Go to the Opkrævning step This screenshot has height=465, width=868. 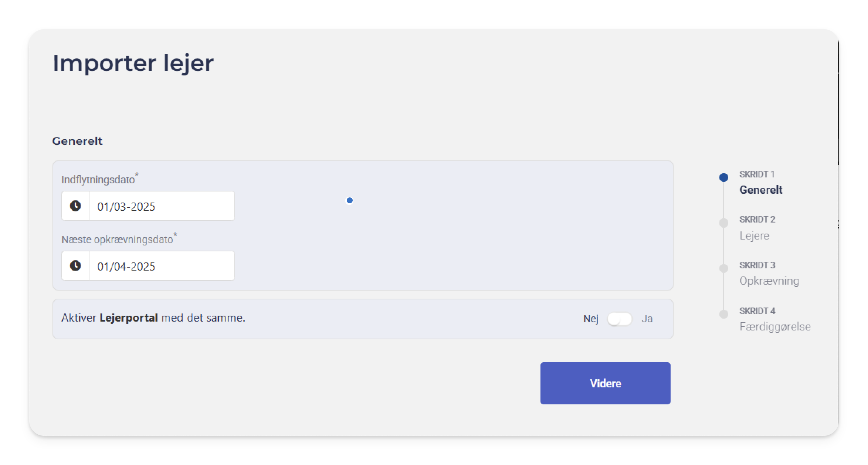pos(769,281)
